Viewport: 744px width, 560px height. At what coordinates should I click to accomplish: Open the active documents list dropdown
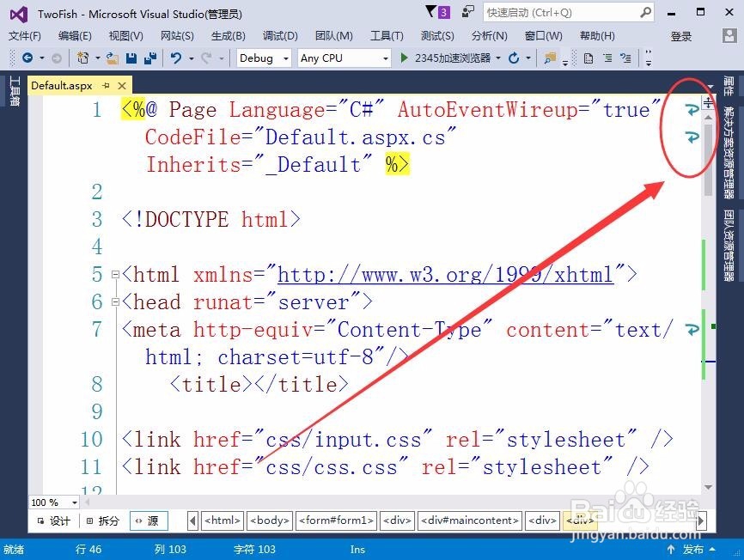710,86
